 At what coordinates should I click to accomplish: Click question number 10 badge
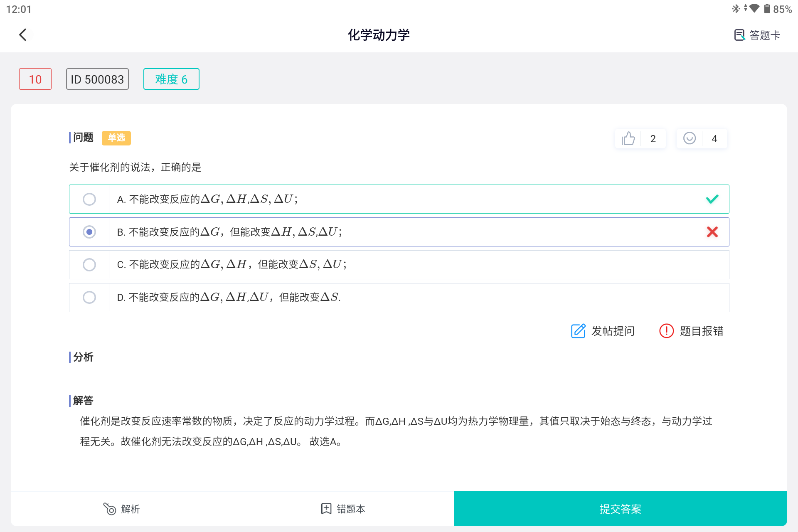[35, 79]
